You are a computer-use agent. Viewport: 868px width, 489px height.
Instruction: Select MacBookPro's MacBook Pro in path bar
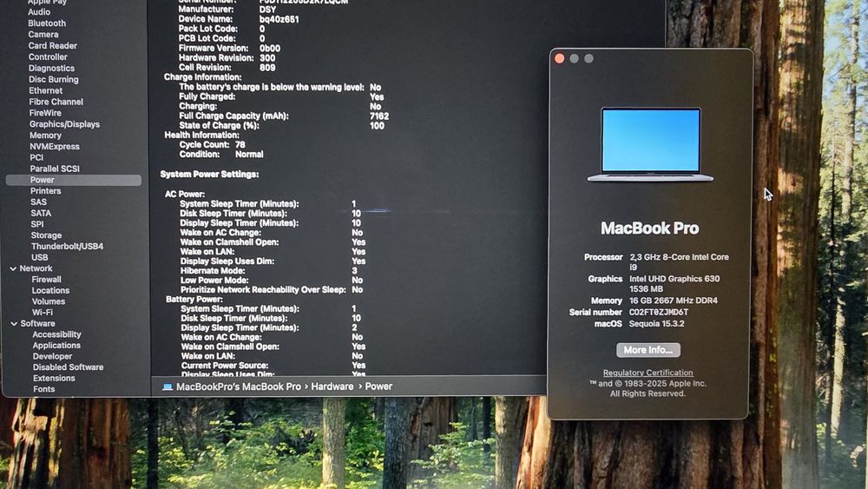pyautogui.click(x=239, y=387)
